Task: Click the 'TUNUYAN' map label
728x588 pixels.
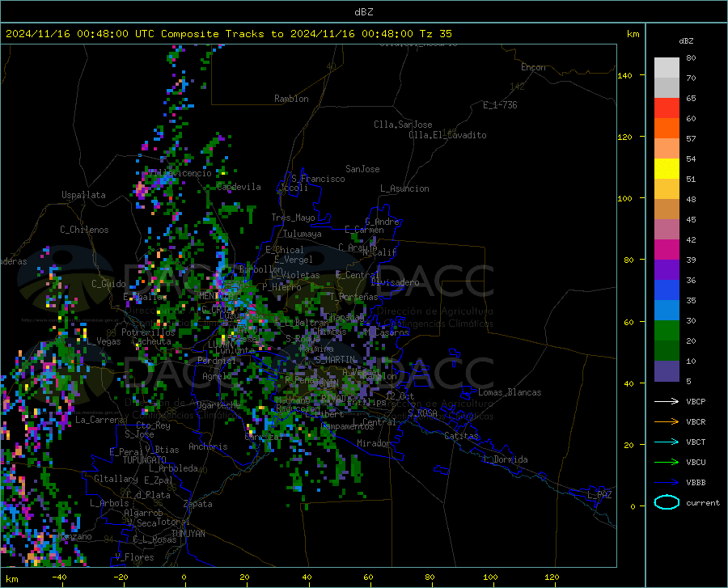Action: pyautogui.click(x=188, y=534)
